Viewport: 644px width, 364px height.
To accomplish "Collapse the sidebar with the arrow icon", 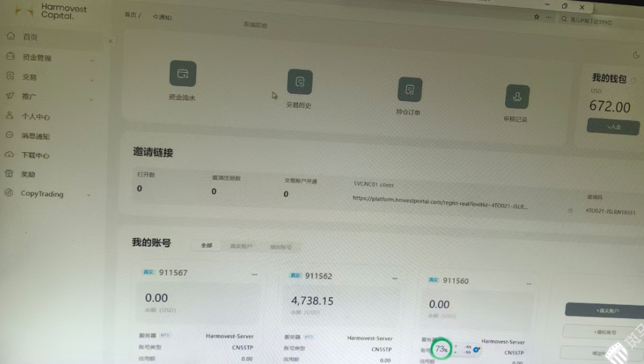I will (x=110, y=41).
